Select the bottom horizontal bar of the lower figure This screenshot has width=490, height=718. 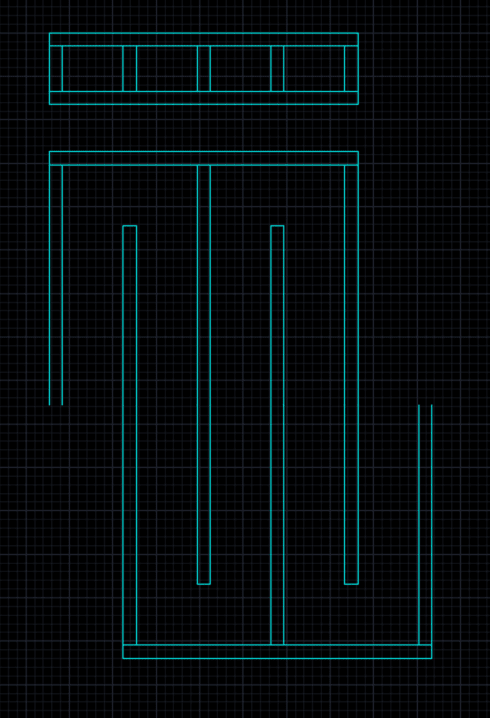pyautogui.click(x=277, y=651)
